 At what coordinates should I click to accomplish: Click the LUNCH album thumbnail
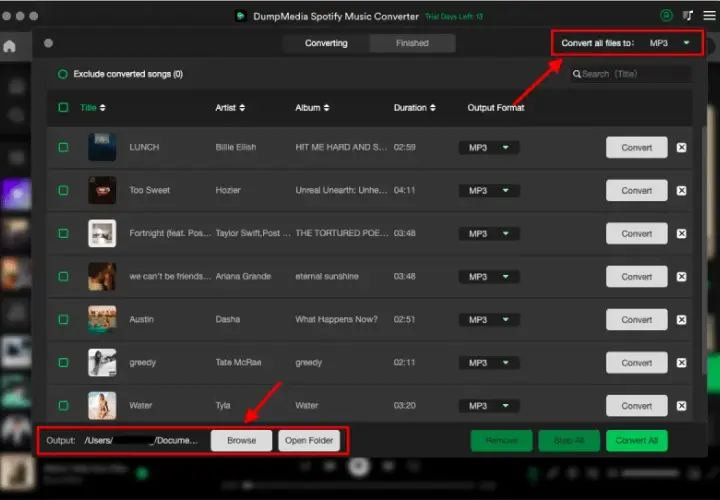102,147
